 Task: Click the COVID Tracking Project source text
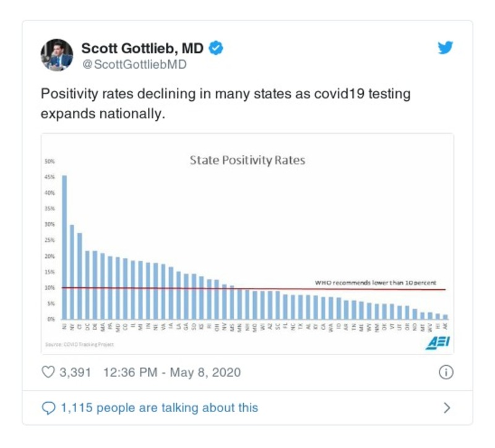79,345
